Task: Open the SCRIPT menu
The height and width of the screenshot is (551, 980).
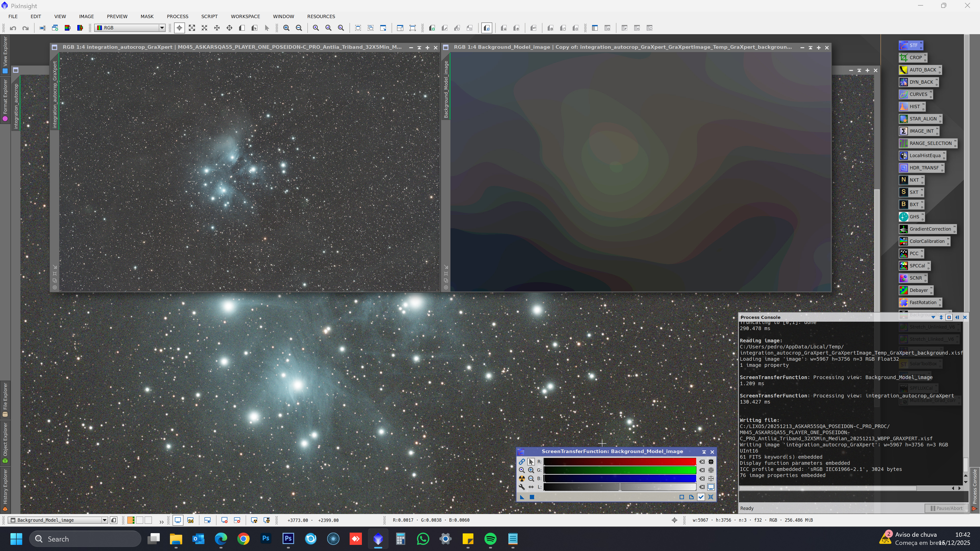Action: pos(209,16)
